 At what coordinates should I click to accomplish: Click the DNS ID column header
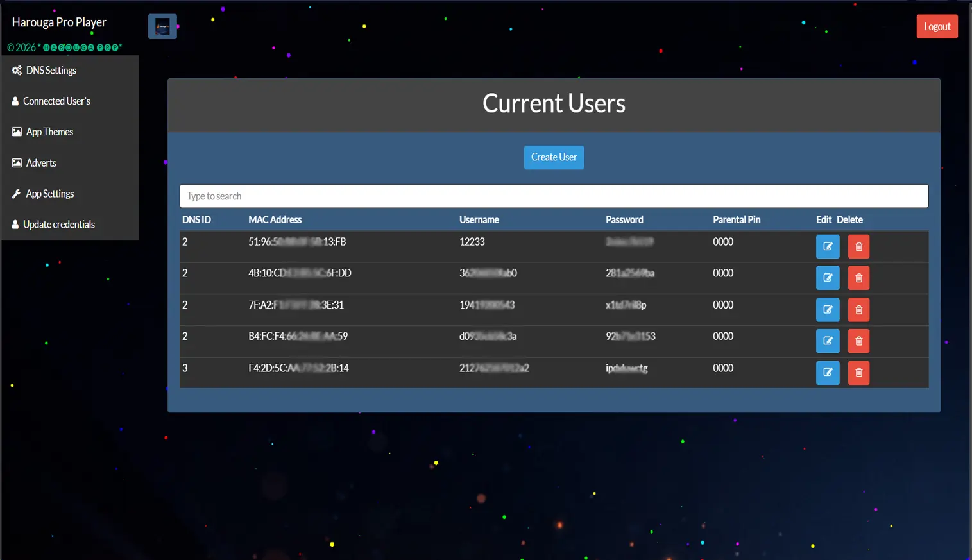(x=196, y=219)
